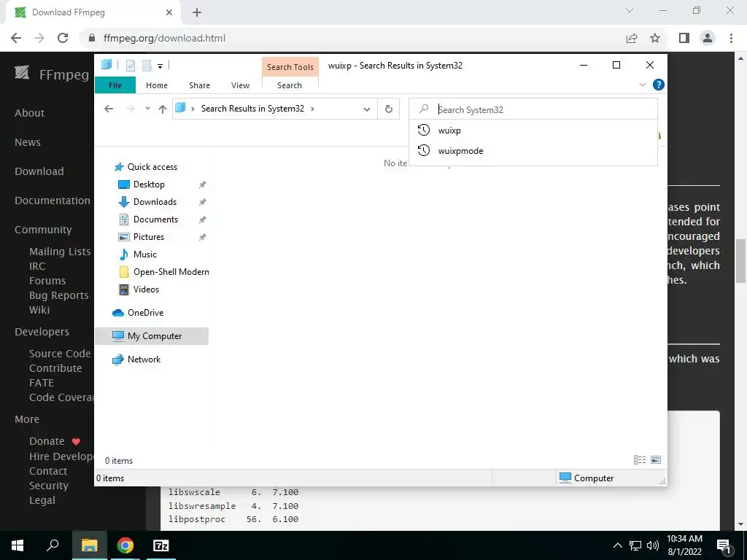
Task: Open the Documentation link in FFmpeg sidebar
Action: point(53,201)
